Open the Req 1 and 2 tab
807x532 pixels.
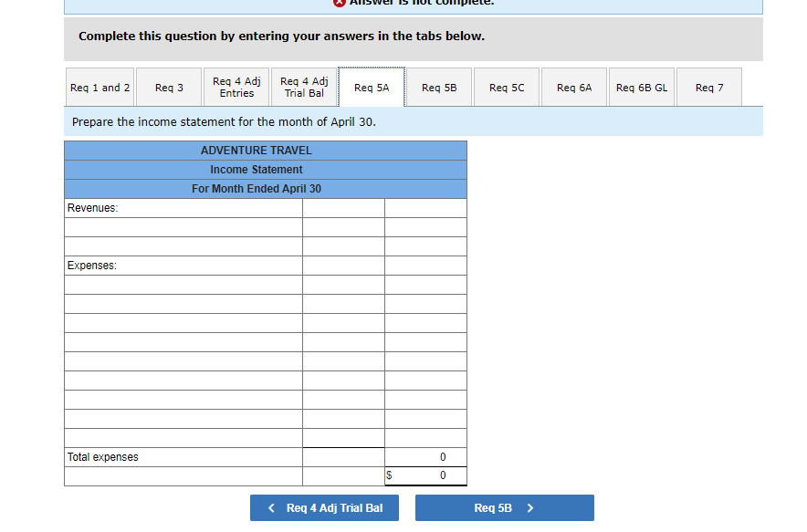pos(100,88)
